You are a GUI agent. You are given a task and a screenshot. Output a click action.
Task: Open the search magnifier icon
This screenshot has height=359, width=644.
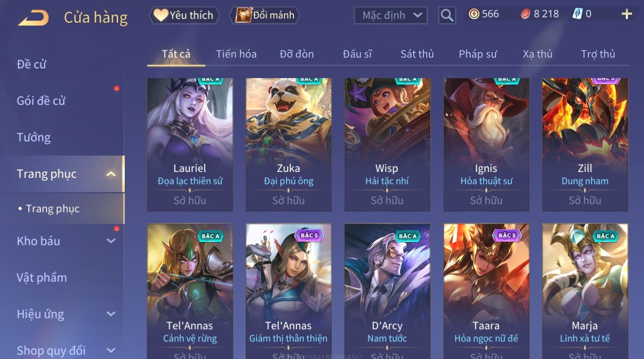click(447, 15)
